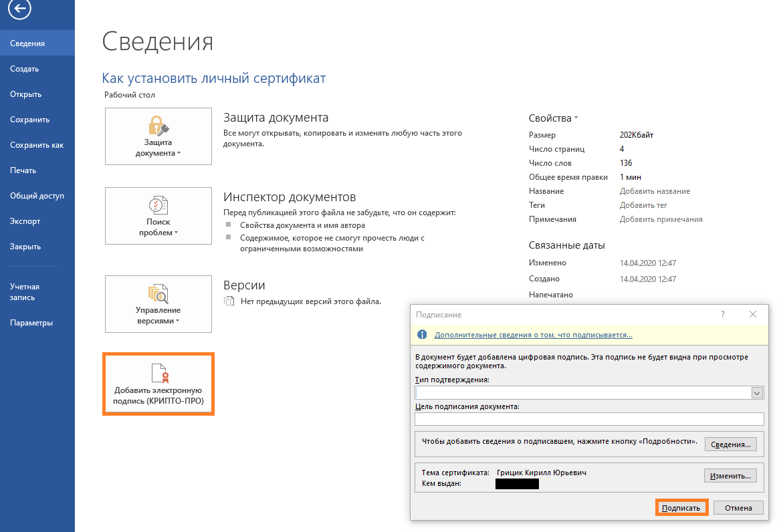Click the blue info icon in dialog
The width and height of the screenshot is (779, 532).
422,335
